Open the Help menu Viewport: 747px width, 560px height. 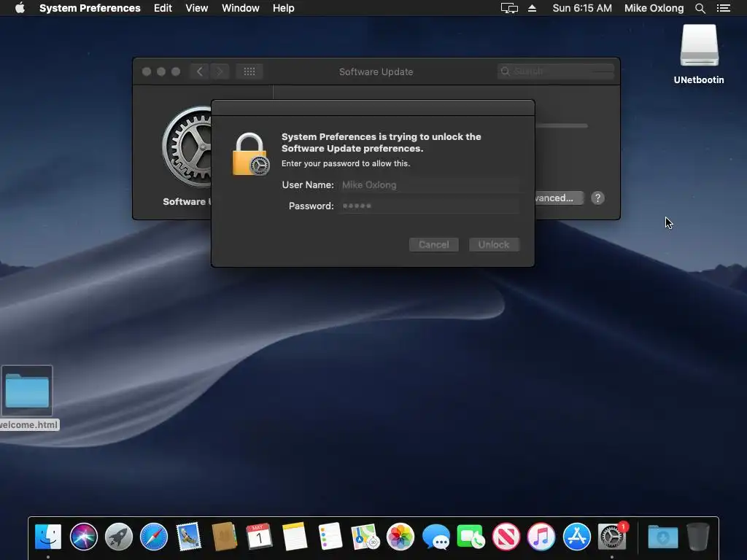click(284, 8)
